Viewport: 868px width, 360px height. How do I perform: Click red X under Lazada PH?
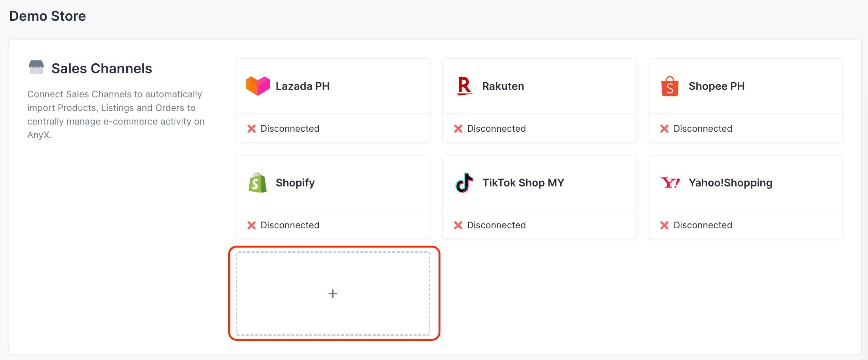(x=252, y=129)
